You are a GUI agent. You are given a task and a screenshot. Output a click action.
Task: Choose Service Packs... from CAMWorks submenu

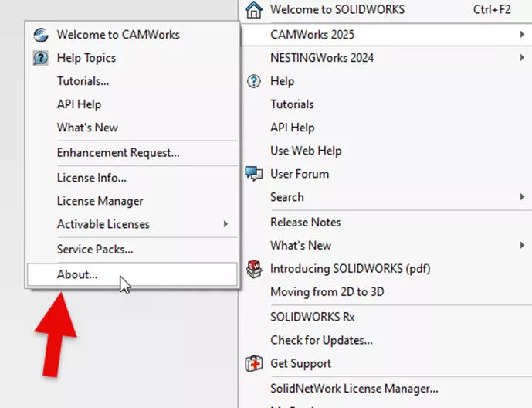click(x=132, y=249)
